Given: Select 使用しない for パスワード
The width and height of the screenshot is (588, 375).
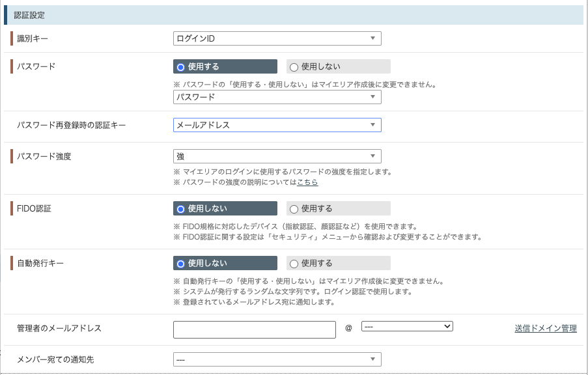Looking at the screenshot, I should click(339, 66).
